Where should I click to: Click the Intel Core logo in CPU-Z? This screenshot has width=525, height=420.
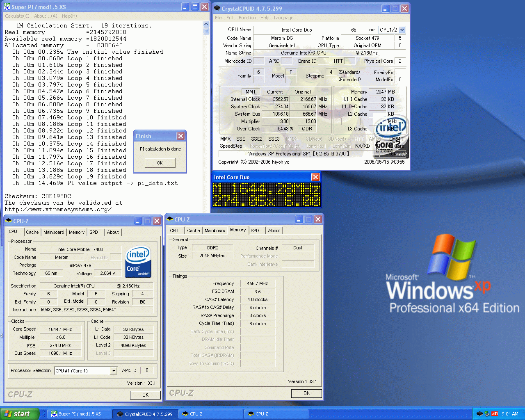pyautogui.click(x=138, y=261)
